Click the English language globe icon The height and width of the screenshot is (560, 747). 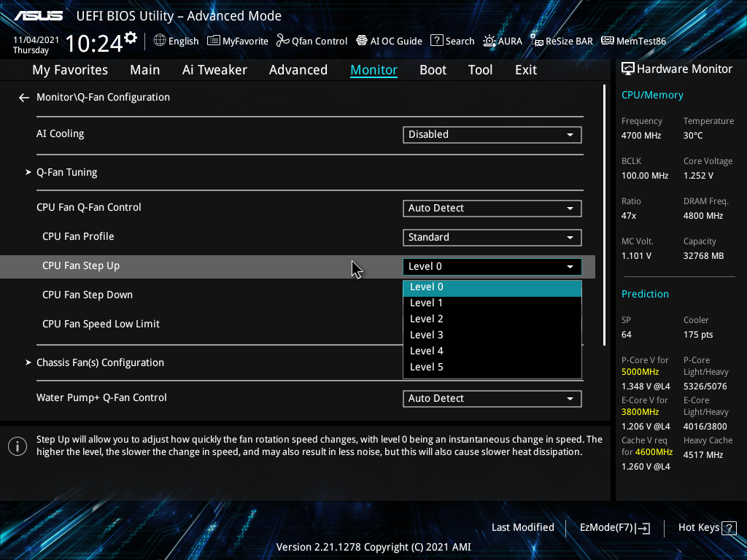pyautogui.click(x=160, y=41)
